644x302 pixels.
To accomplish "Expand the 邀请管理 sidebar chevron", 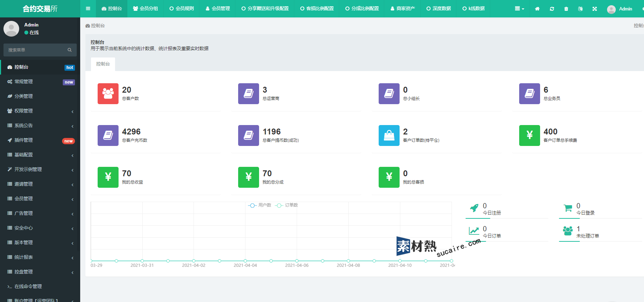I will coord(73,185).
